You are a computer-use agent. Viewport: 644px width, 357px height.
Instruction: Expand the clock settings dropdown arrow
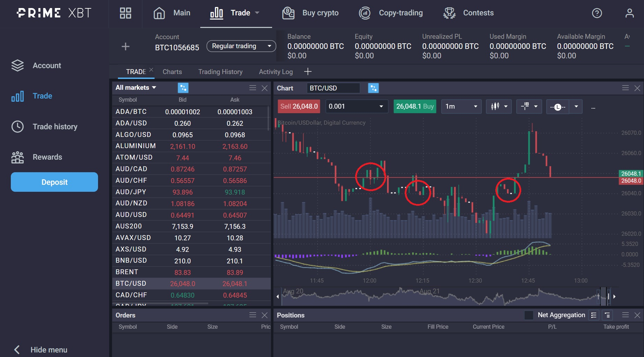(576, 107)
